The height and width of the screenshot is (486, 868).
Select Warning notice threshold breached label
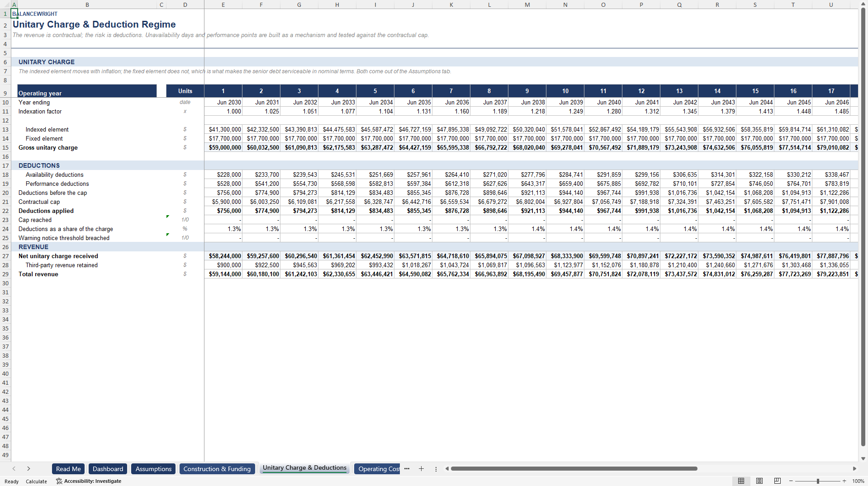click(64, 238)
